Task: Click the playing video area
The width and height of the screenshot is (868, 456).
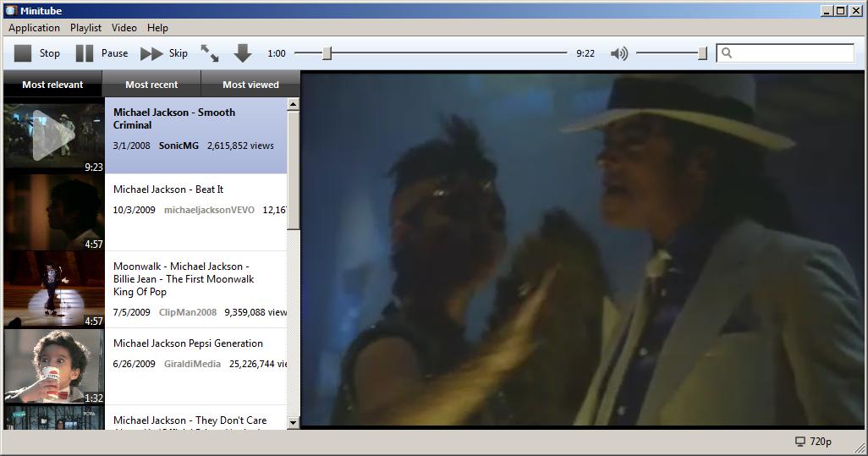Action: coord(582,250)
